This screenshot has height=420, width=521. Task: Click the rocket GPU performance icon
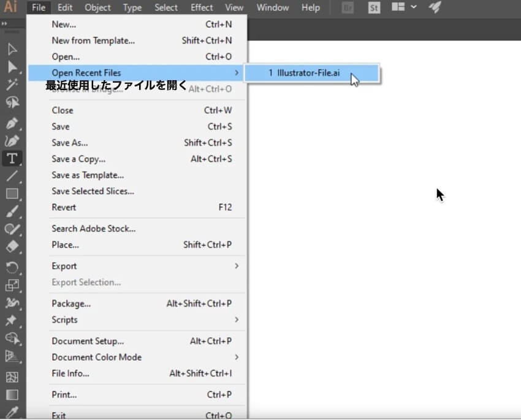click(x=435, y=8)
